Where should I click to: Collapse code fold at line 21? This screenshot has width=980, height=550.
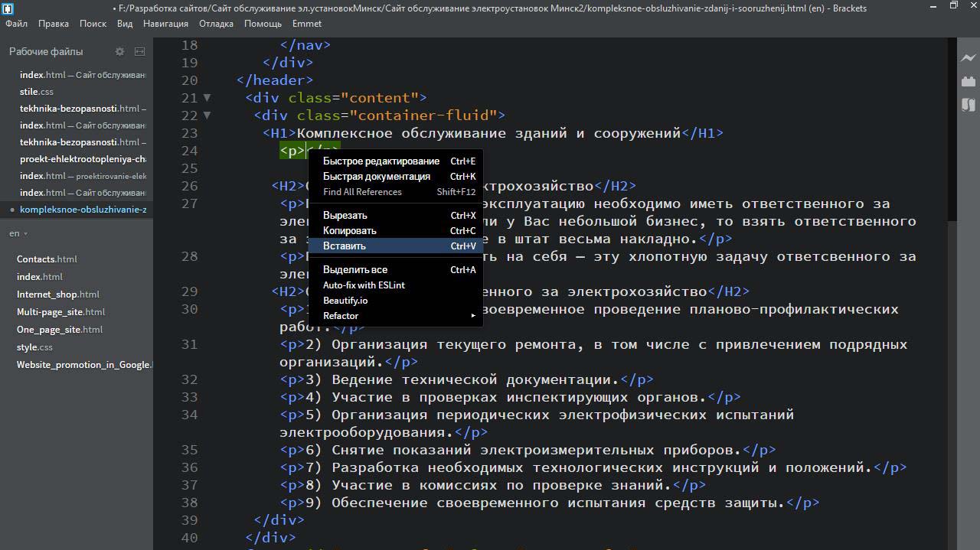pos(207,98)
